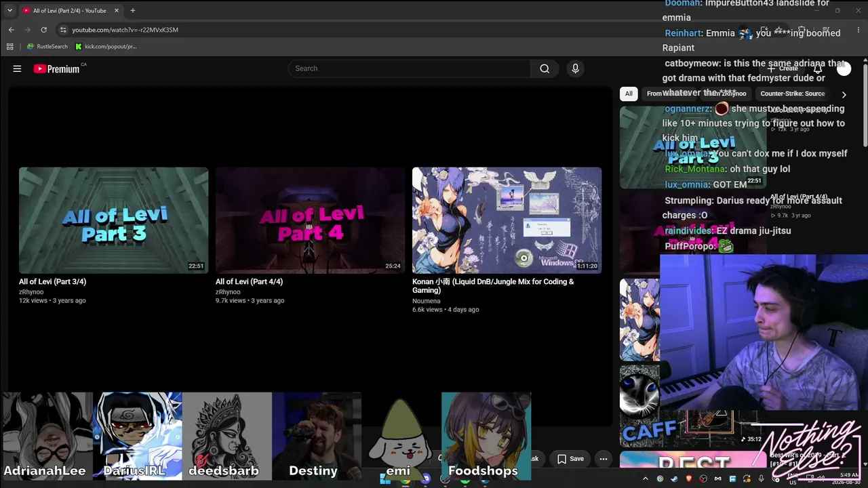This screenshot has height=488, width=868.
Task: Click the Create button
Action: (x=783, y=68)
